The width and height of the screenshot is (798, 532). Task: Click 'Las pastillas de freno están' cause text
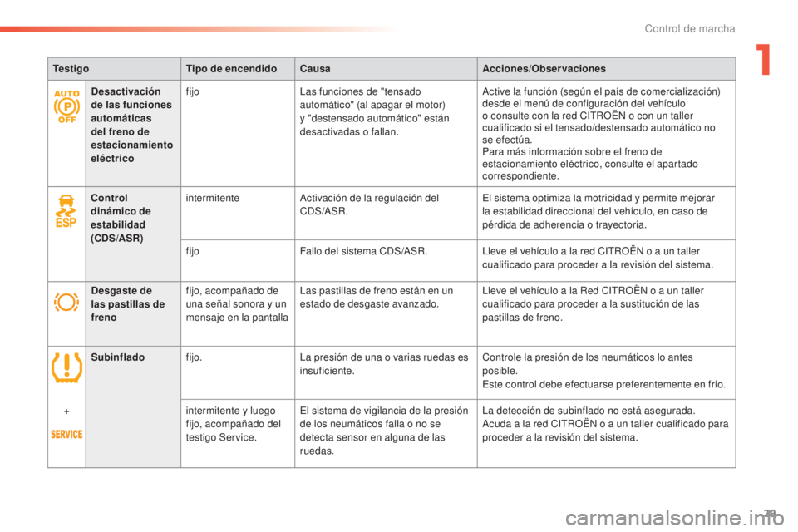[x=376, y=298]
